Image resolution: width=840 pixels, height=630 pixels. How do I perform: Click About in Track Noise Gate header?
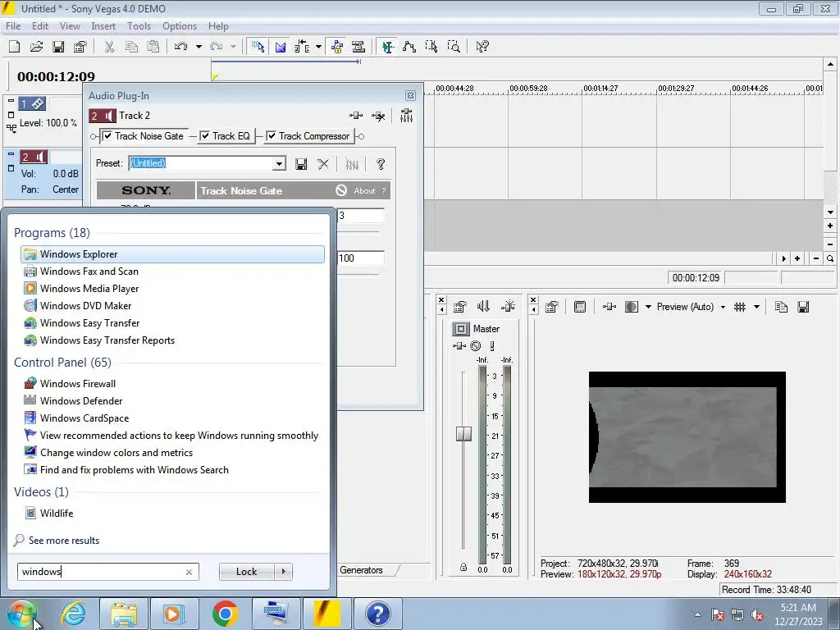point(364,190)
